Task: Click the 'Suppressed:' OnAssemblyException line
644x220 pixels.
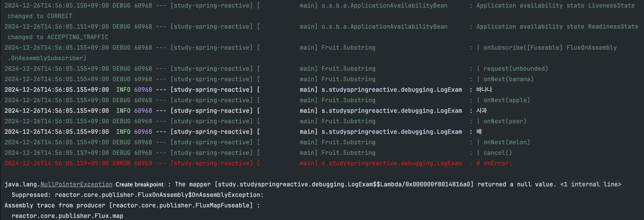Action: point(138,195)
